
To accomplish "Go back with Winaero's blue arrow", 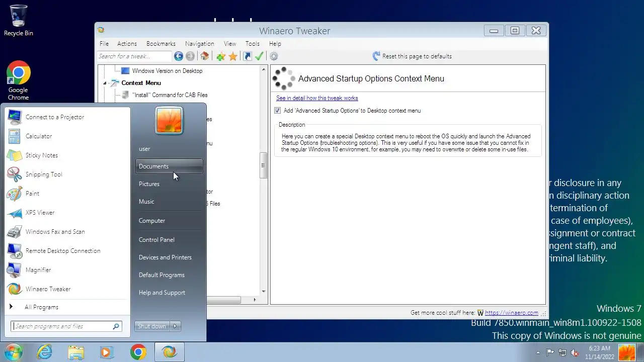I will (178, 56).
